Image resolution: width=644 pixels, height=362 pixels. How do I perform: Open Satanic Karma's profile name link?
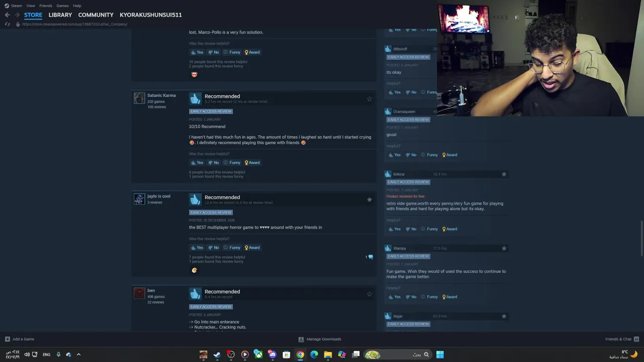coord(162,96)
